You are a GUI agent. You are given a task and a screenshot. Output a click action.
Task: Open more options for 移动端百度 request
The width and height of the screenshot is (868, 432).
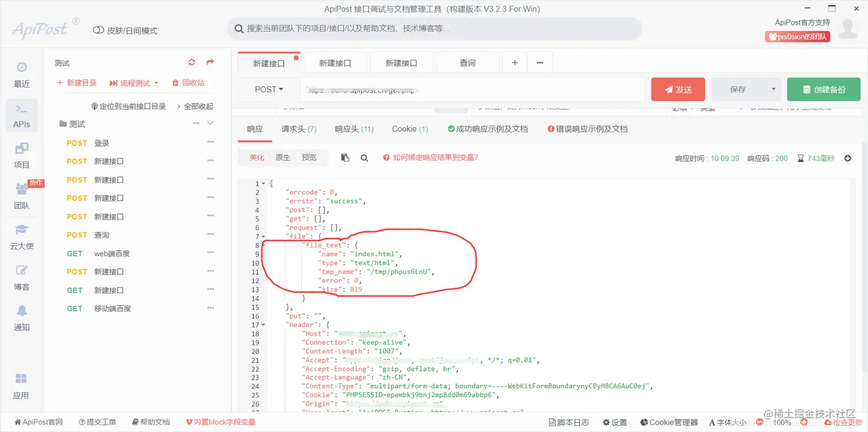211,308
